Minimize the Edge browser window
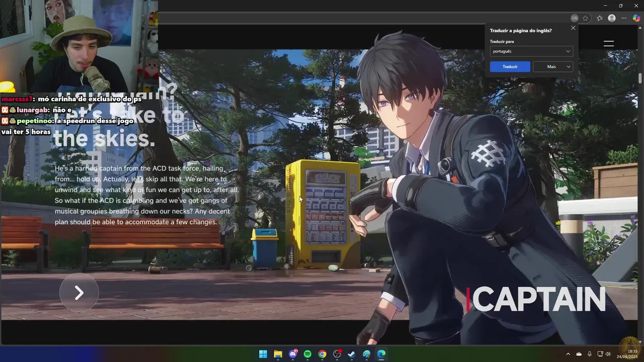This screenshot has width=644, height=362. point(605,6)
